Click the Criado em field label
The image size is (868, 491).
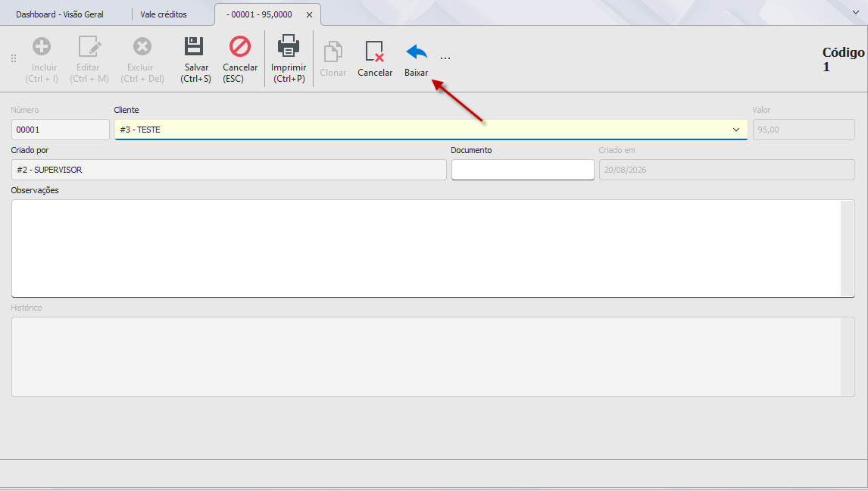(x=617, y=150)
